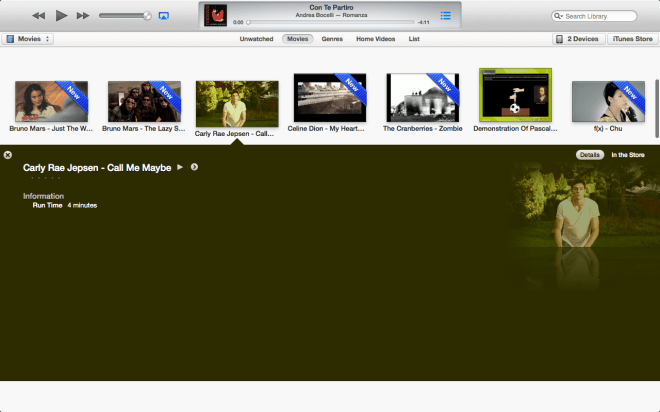This screenshot has width=660, height=412.
Task: Go to the iTunes Store
Action: click(x=632, y=39)
